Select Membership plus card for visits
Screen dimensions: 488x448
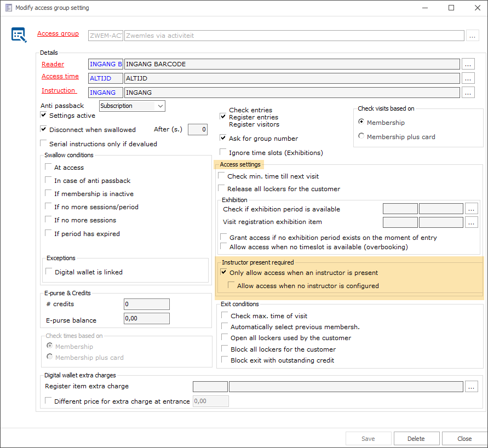click(361, 136)
